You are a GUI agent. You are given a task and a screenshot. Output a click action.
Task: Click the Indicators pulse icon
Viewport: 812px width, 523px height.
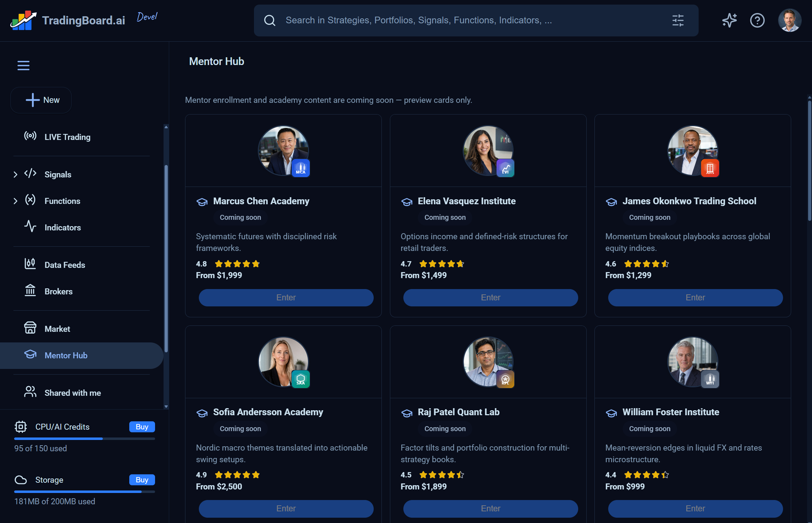pos(30,227)
